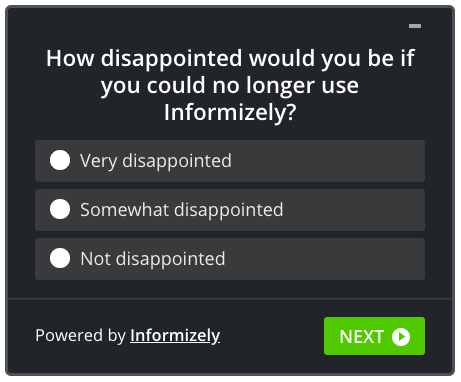
Task: Click the survey question heading text
Action: coord(230,85)
